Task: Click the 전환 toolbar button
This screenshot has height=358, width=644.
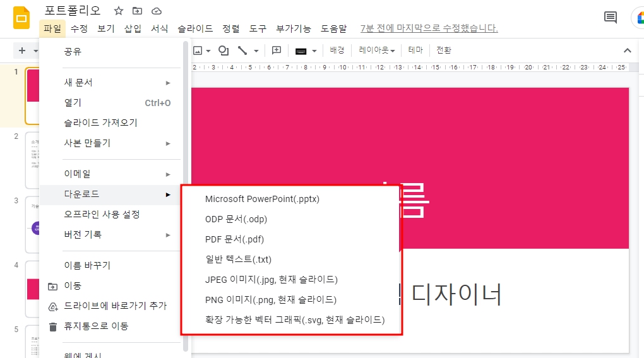Action: (x=444, y=50)
